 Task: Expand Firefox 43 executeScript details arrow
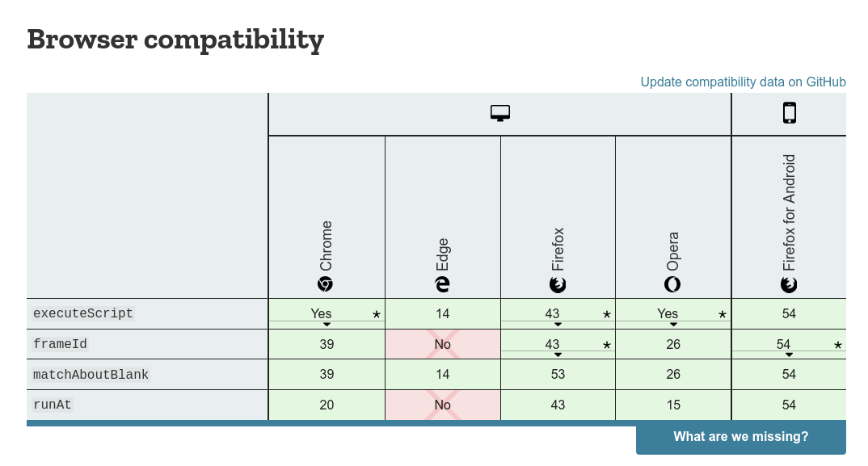click(x=558, y=325)
